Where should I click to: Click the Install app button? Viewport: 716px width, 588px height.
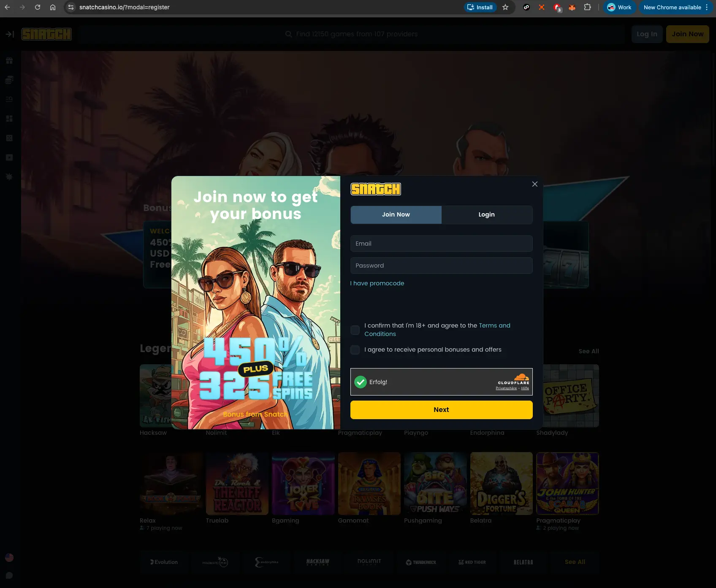(x=480, y=7)
